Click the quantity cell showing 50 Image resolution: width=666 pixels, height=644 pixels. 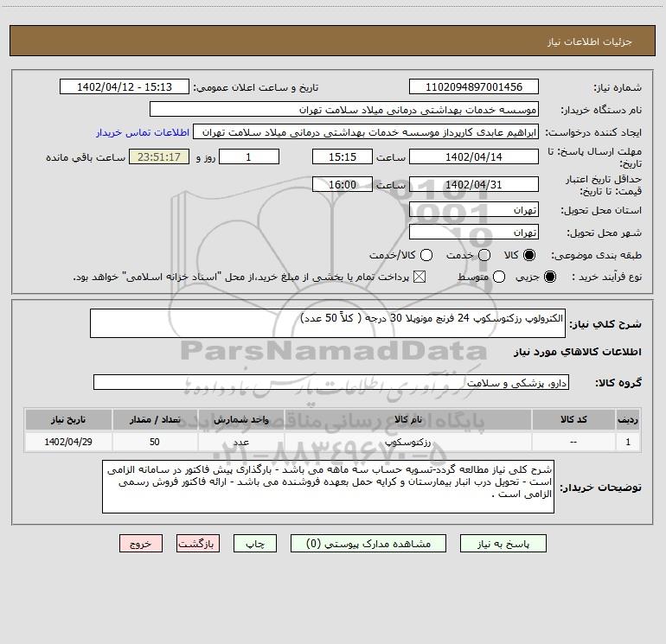[x=155, y=442]
